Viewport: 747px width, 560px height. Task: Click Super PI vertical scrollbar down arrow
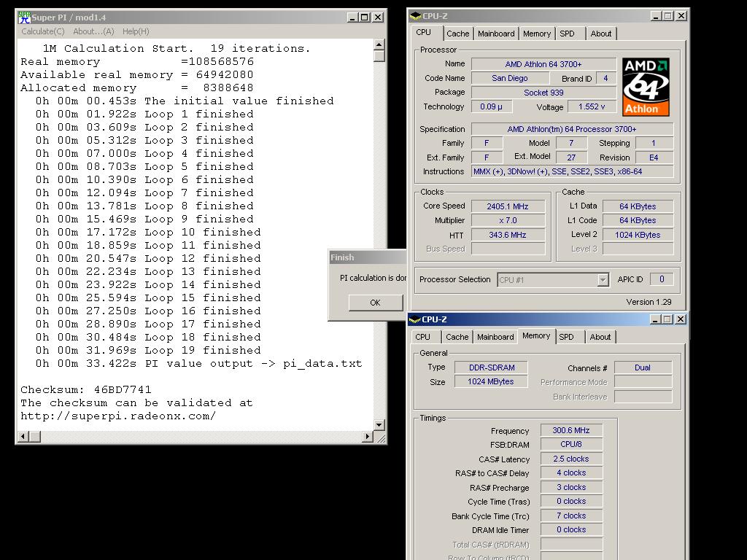[379, 425]
